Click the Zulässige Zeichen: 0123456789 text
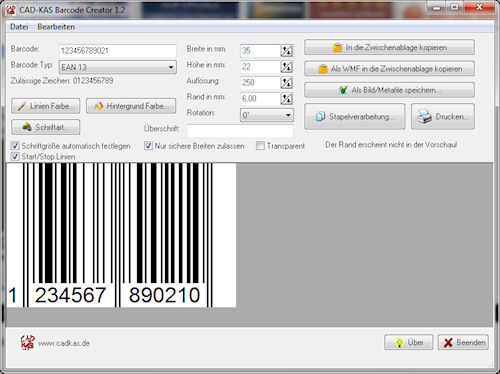This screenshot has width=500, height=374. coord(62,81)
